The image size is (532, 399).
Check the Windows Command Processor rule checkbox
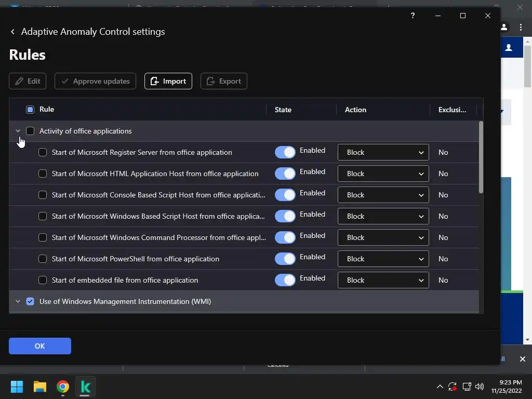coord(43,237)
